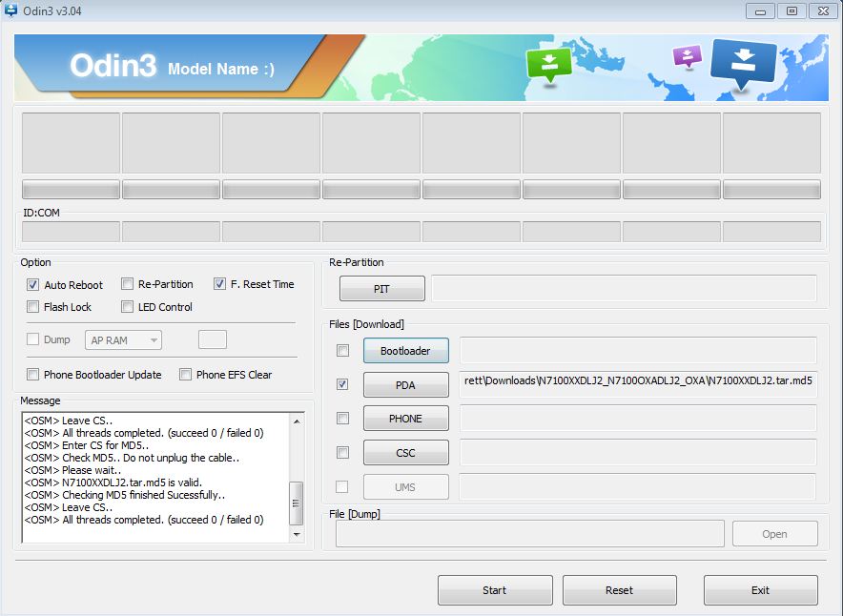This screenshot has height=616, width=843.
Task: Enable Phone EFS Clear checkbox
Action: pos(186,375)
